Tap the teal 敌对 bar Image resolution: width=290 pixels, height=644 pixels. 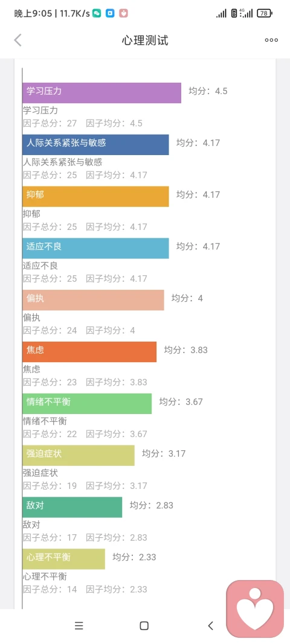click(x=72, y=507)
